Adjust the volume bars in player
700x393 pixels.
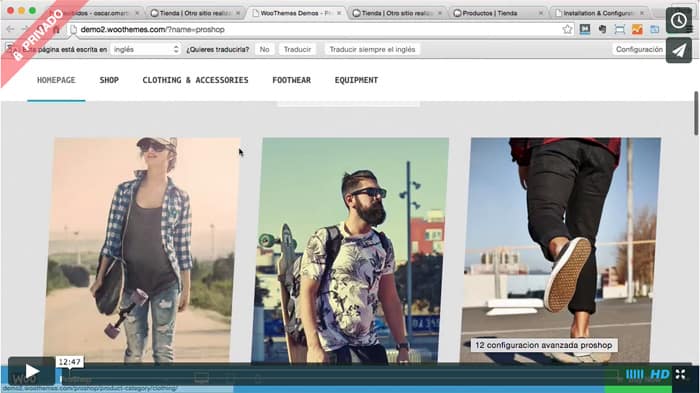pos(634,374)
